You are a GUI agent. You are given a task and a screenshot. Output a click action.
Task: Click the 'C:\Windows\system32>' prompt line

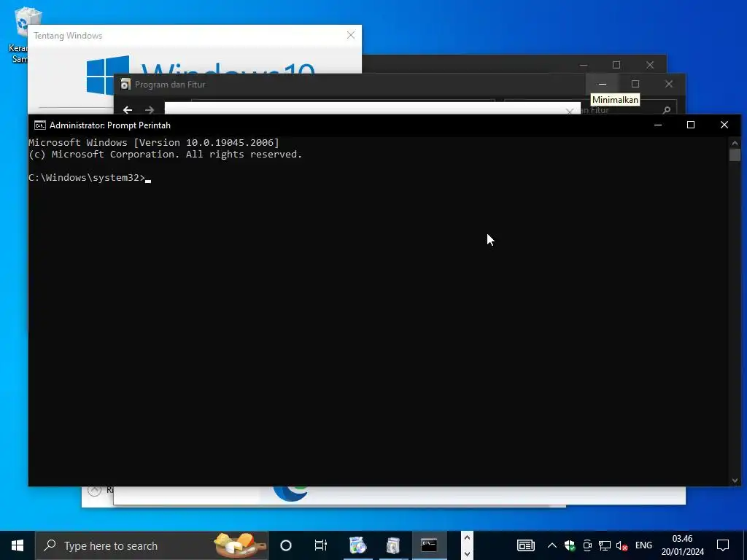click(87, 178)
